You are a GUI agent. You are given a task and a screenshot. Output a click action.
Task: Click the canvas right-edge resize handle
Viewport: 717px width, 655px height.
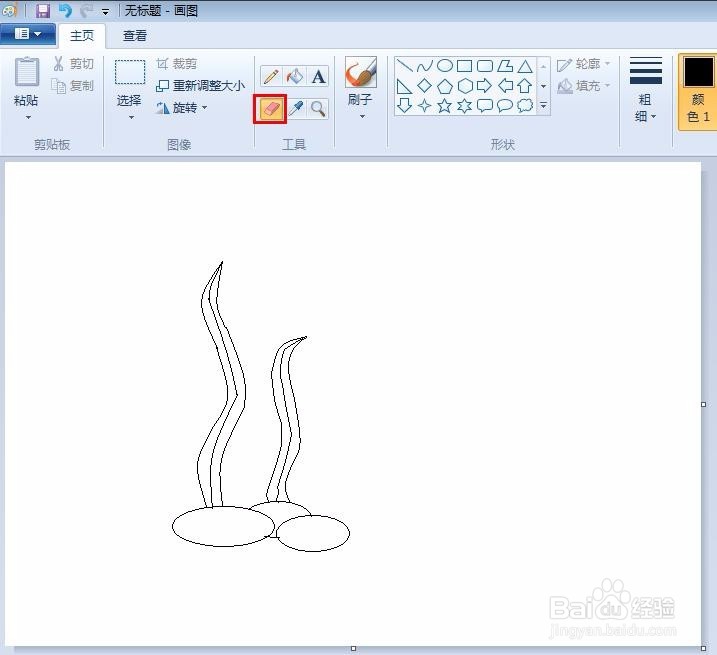point(703,404)
